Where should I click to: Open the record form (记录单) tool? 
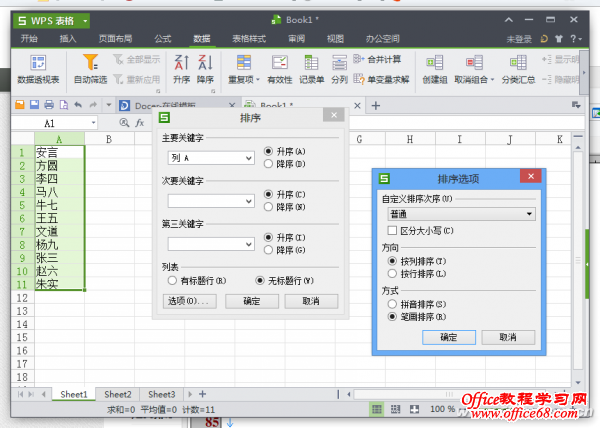coord(311,69)
